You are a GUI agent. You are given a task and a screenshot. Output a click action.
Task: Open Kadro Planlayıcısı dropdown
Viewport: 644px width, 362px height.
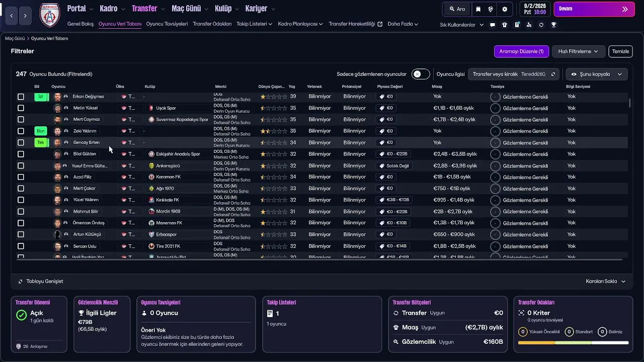[300, 24]
